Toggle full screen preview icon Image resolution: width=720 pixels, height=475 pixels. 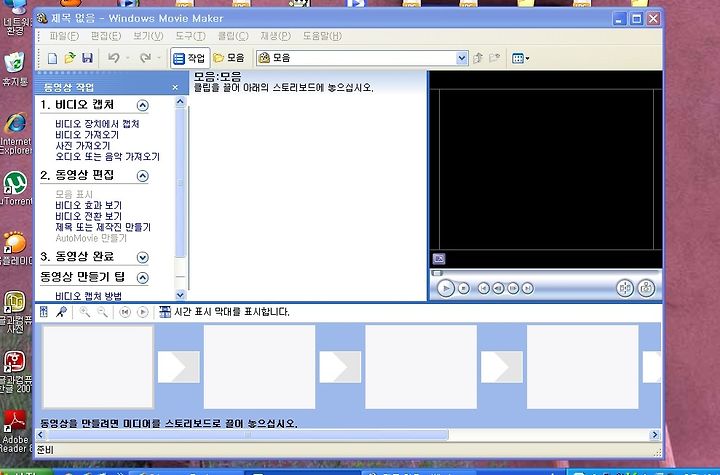click(439, 259)
